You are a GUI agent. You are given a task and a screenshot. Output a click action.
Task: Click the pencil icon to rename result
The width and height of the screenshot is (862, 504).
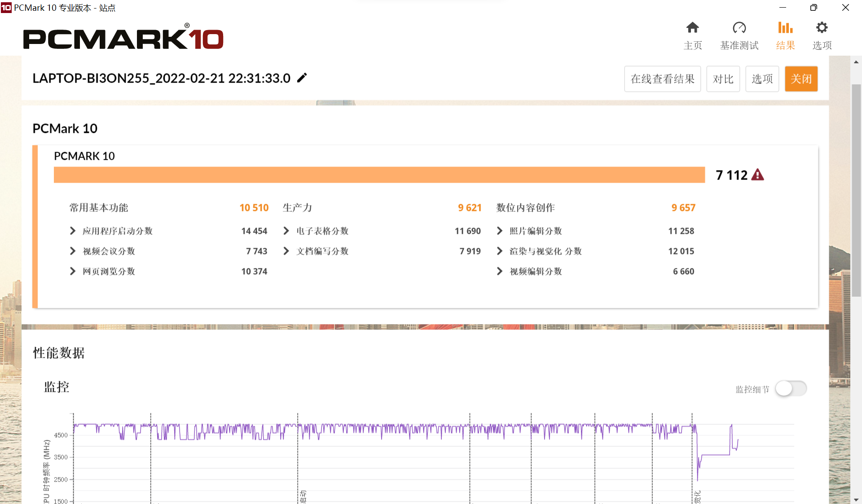click(x=302, y=78)
